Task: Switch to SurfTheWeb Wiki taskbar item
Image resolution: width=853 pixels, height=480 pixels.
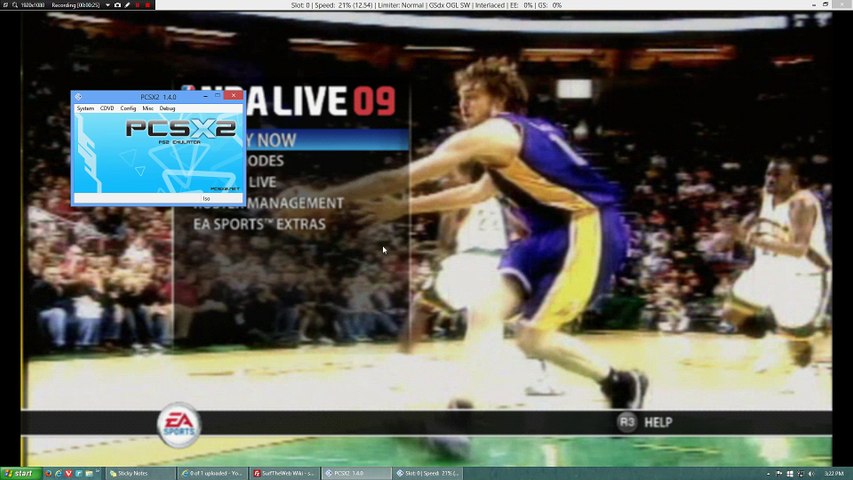Action: (x=285, y=473)
